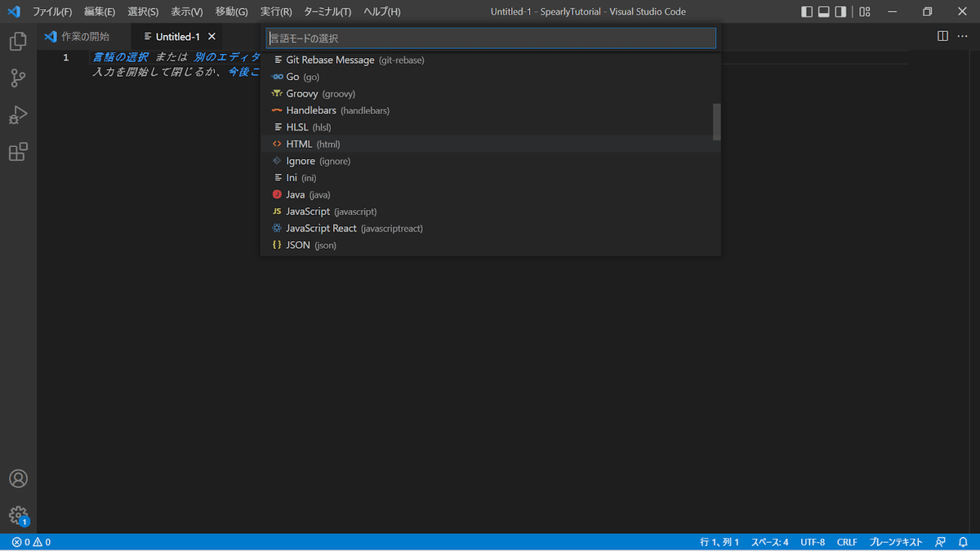The width and height of the screenshot is (980, 551).
Task: Select HTML language mode
Action: (x=491, y=144)
